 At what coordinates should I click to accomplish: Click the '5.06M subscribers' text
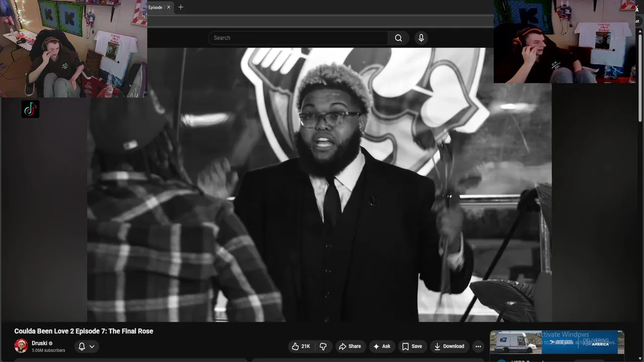48,350
